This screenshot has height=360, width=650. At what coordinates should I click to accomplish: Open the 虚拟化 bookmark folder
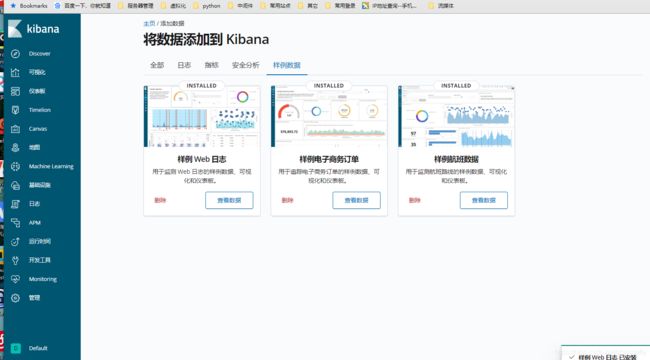coord(174,6)
